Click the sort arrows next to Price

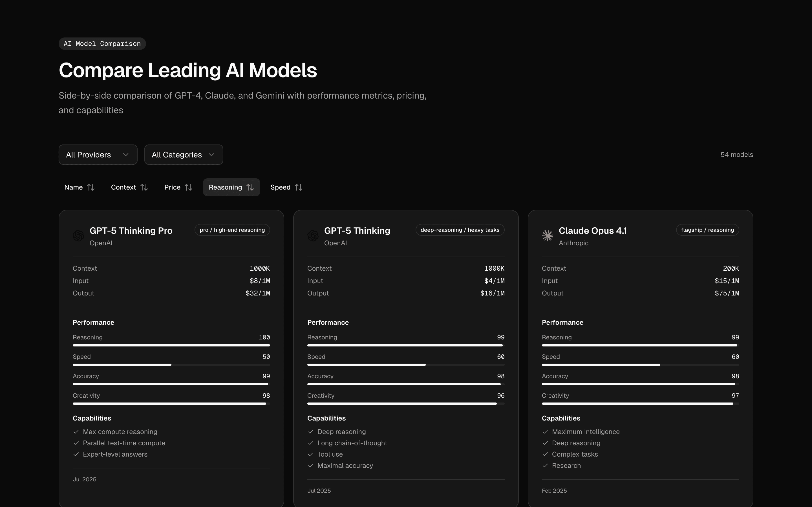coord(189,187)
